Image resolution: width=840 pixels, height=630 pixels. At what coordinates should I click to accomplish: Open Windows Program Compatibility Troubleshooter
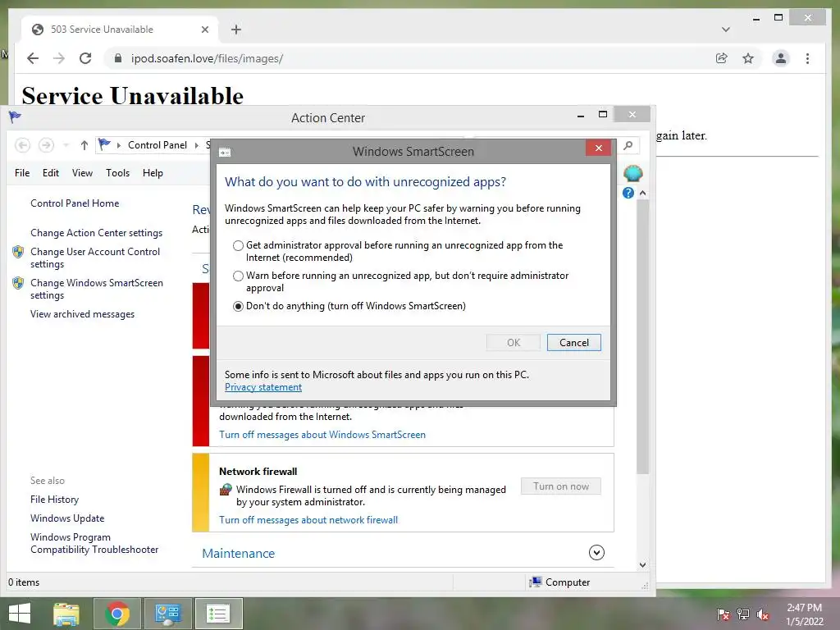click(94, 543)
